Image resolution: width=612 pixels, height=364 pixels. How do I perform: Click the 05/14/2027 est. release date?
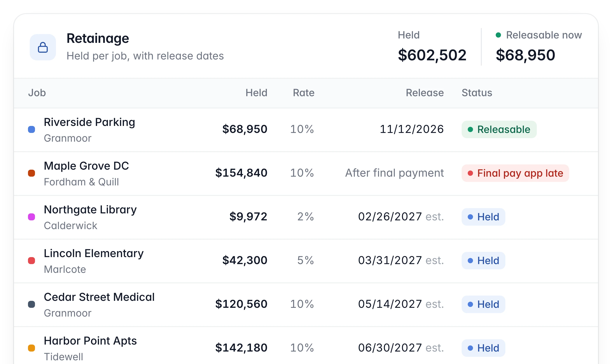(401, 304)
